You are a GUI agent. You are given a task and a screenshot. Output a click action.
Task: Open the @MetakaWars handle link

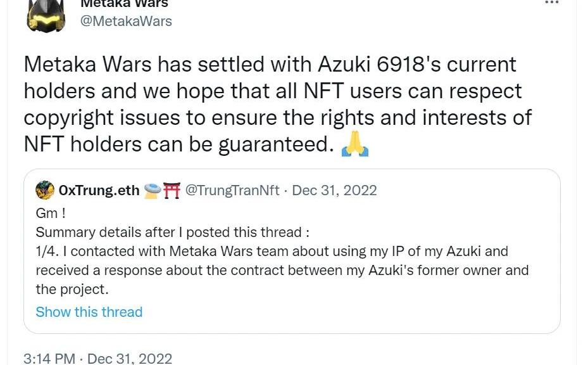tap(125, 21)
